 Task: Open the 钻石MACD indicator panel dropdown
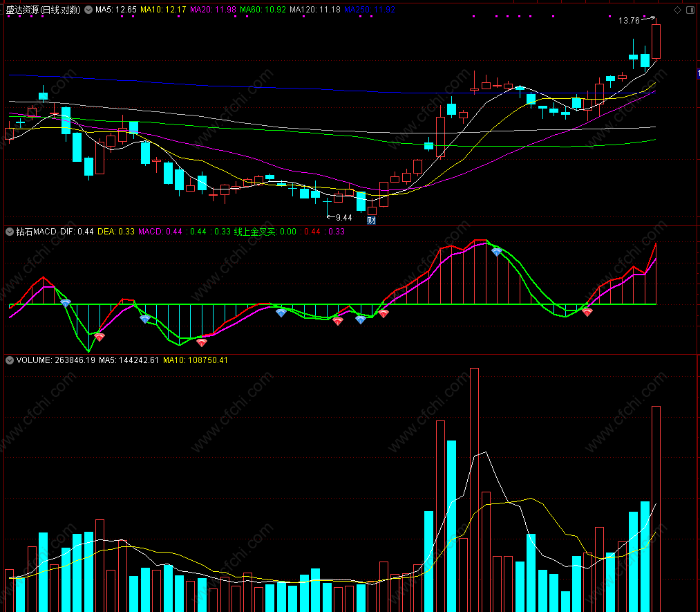(x=10, y=232)
